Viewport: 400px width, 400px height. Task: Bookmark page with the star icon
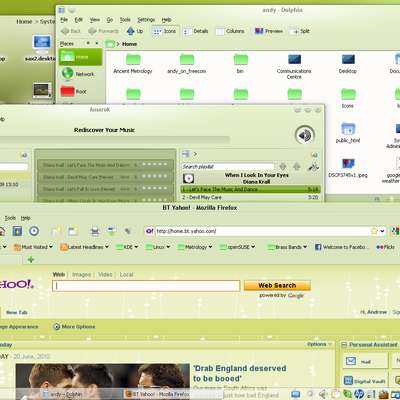click(x=374, y=231)
